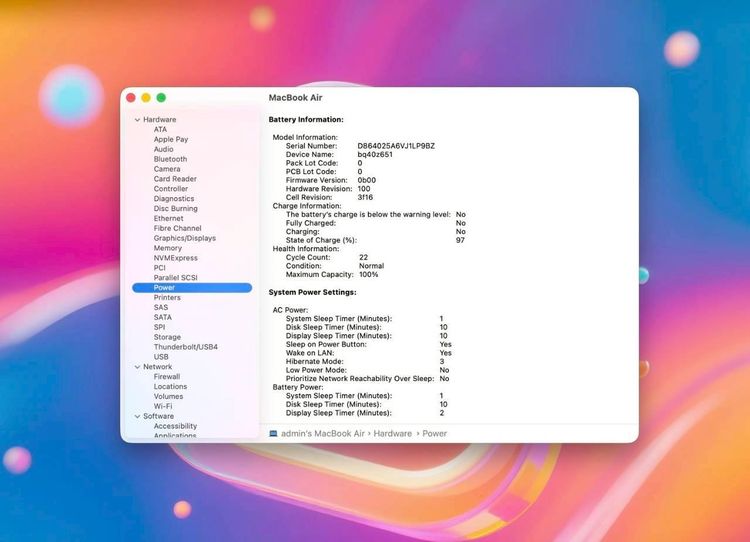750x542 pixels.
Task: Click the Firmware Version value 0b00
Action: pos(367,180)
